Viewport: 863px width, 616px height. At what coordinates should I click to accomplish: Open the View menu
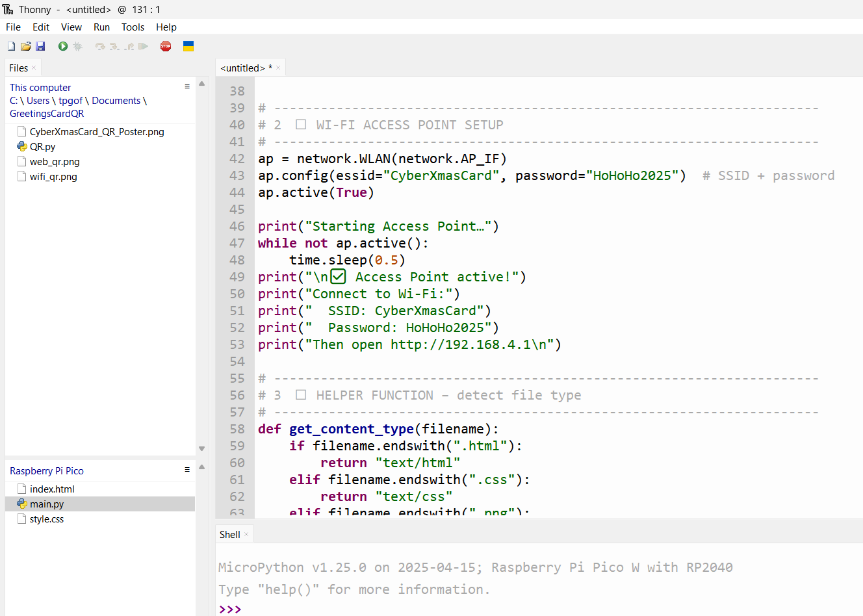pos(71,27)
